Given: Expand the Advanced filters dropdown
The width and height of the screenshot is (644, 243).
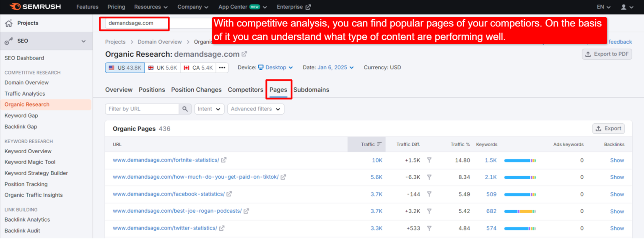Looking at the screenshot, I should pos(255,109).
